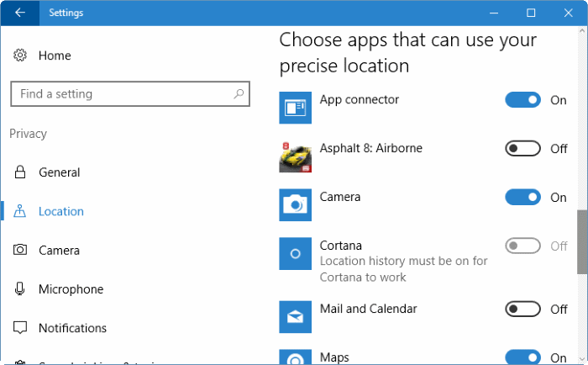Click the Privacy section heading
Viewport: 588px width, 365px height.
(x=28, y=134)
